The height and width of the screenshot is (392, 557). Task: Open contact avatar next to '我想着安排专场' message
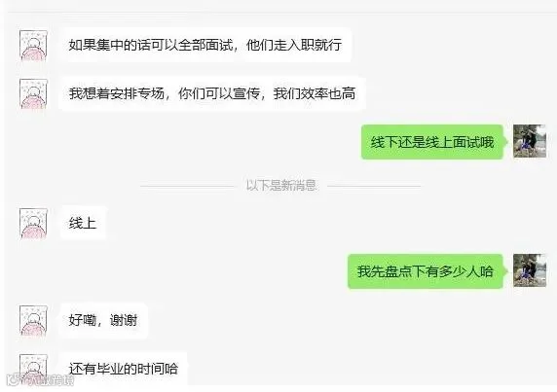33,93
